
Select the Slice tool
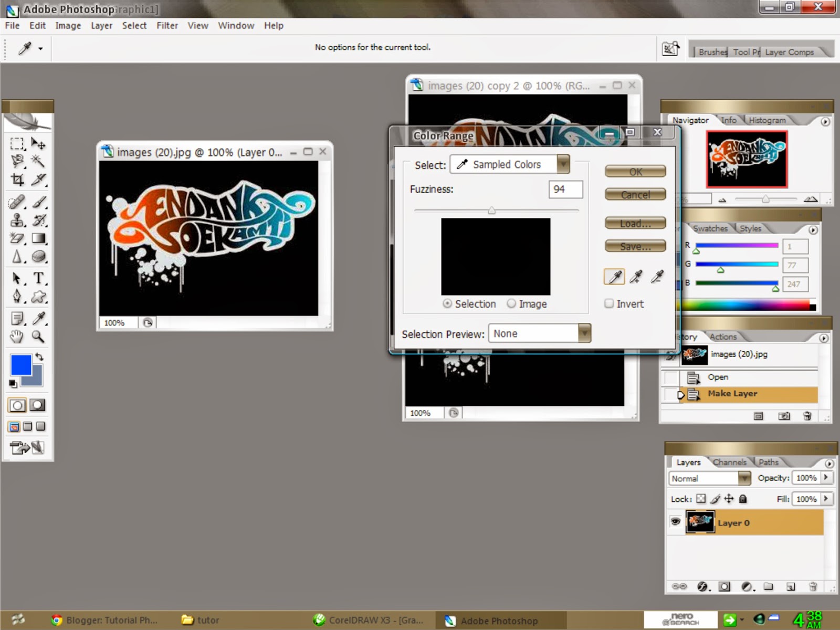pos(38,180)
